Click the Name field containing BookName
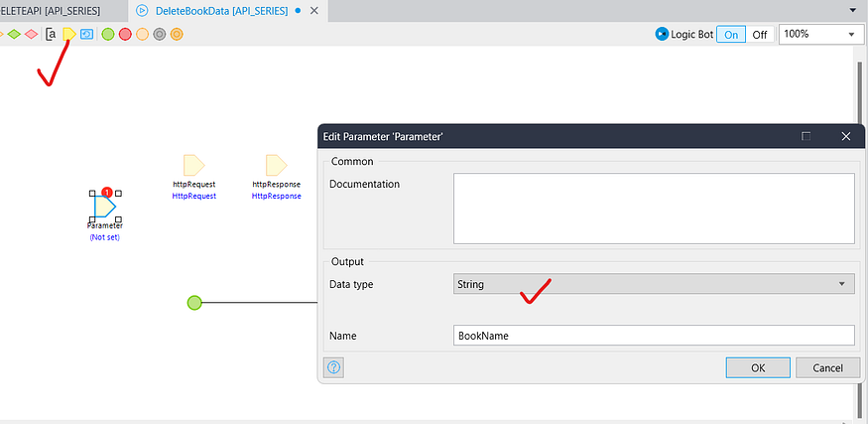Screen dimensions: 868x424 pyautogui.click(x=654, y=336)
